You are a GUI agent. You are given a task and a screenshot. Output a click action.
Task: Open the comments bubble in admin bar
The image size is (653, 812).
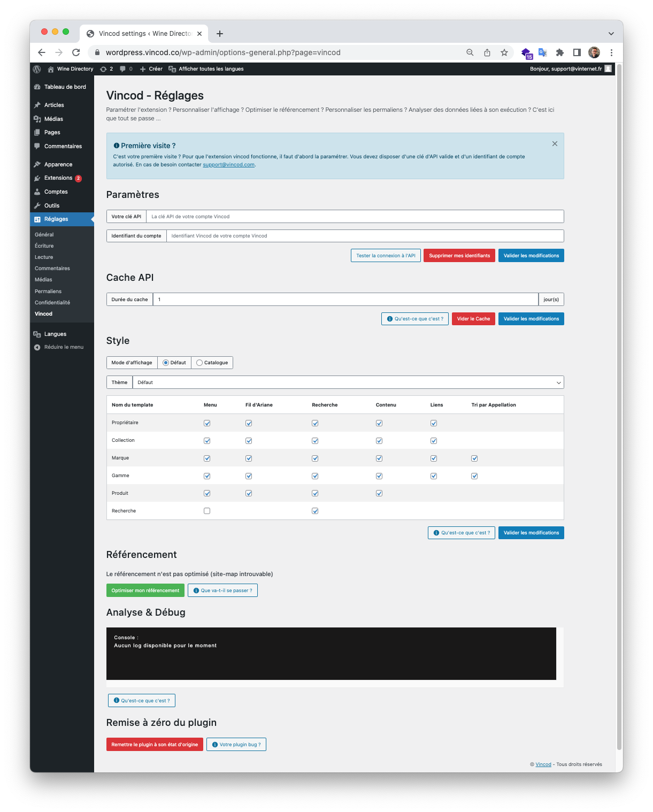click(x=126, y=69)
